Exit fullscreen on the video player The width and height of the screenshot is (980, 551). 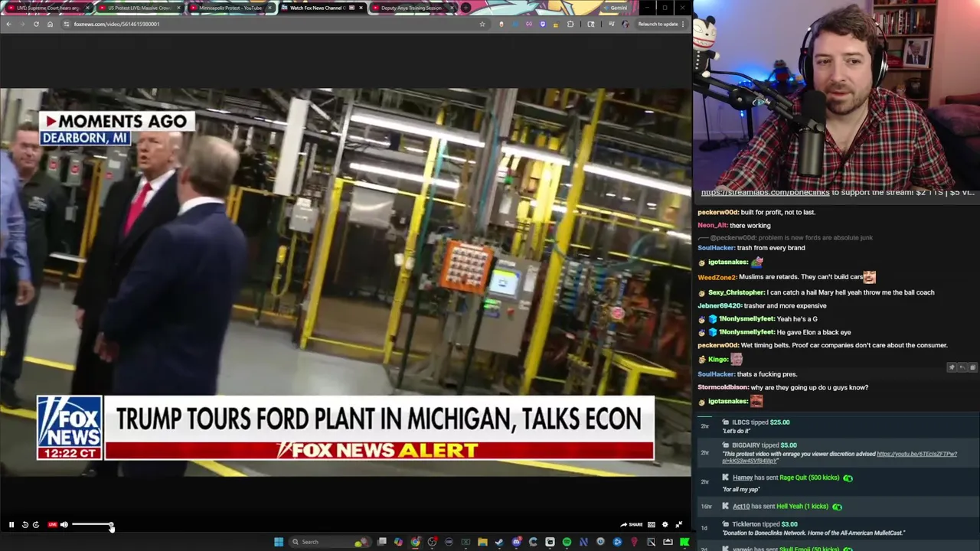tap(679, 525)
